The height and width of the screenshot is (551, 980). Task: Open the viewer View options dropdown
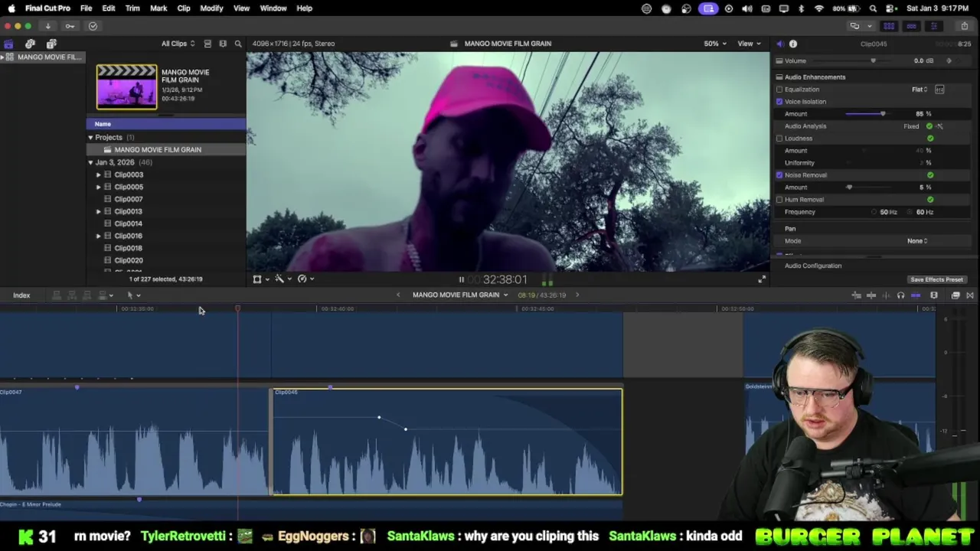(748, 44)
